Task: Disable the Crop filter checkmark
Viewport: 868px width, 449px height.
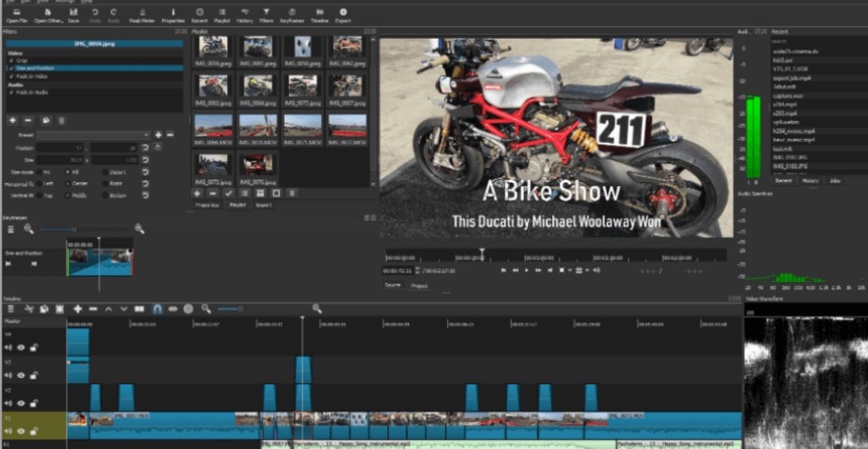Action: [x=11, y=60]
